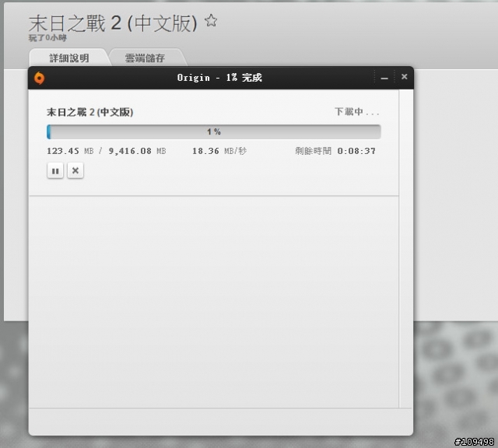Switch to the 雲端儲存 tab

click(145, 58)
